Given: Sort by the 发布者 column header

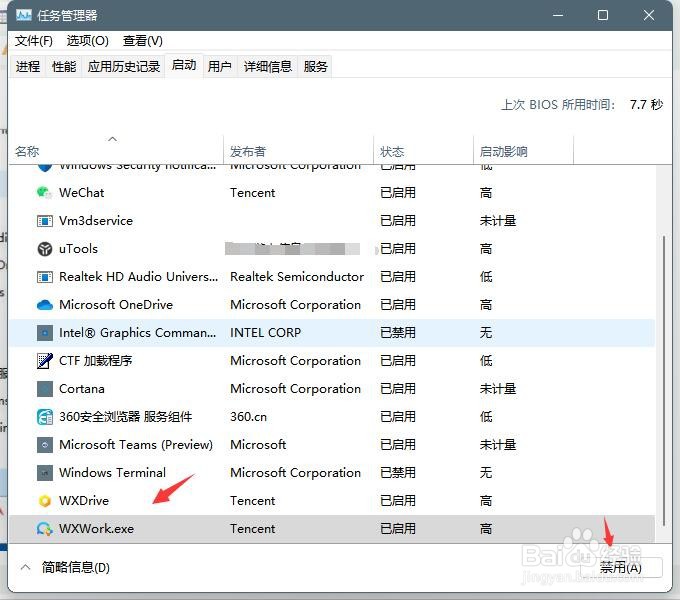Looking at the screenshot, I should click(298, 150).
